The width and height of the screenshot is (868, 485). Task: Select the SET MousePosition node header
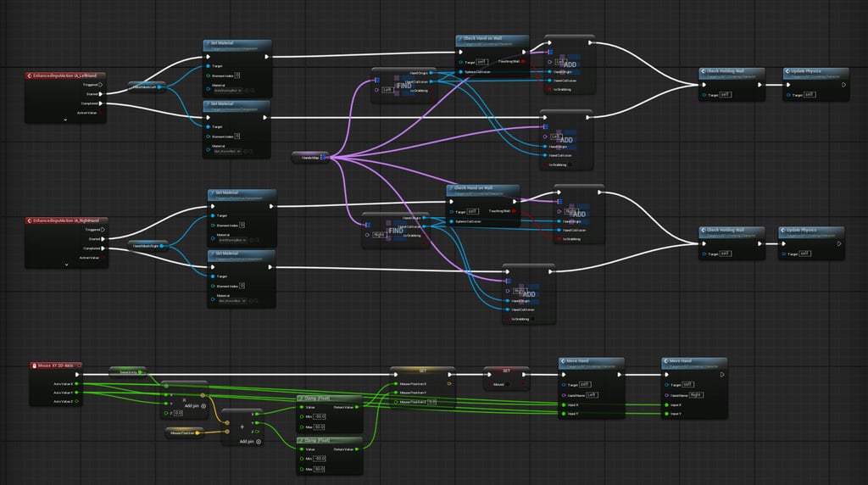point(422,371)
